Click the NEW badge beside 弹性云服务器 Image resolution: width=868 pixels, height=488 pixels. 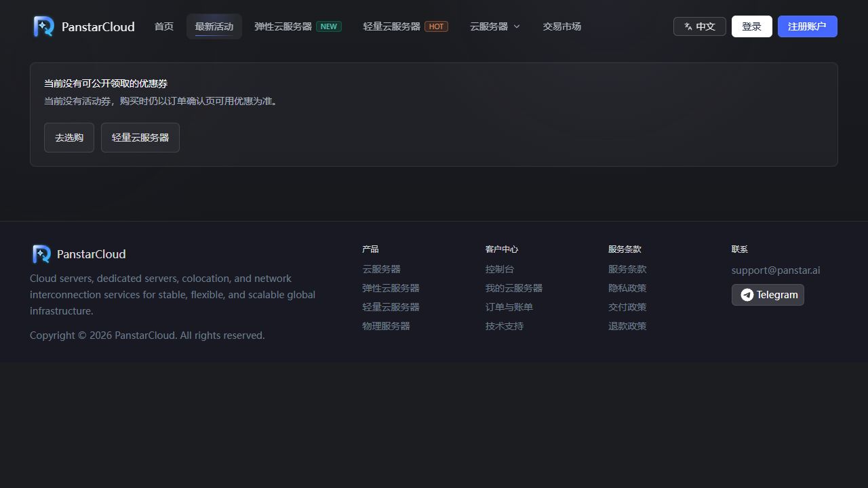329,26
